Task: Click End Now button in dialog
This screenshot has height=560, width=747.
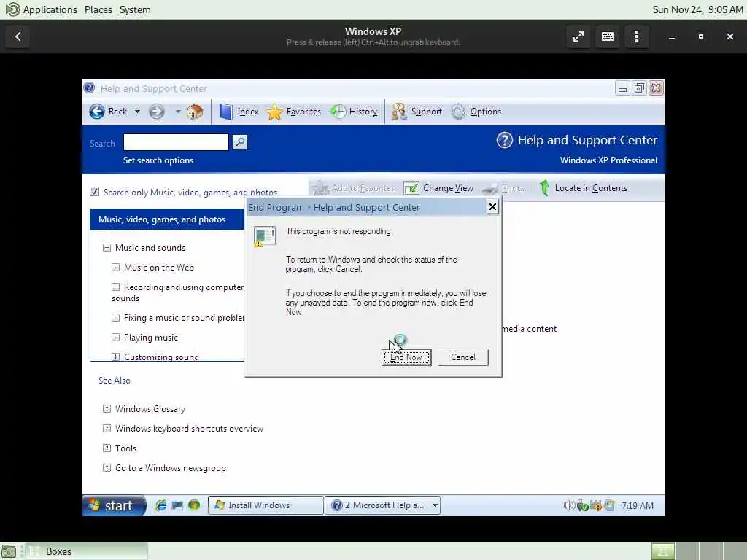Action: pos(406,357)
